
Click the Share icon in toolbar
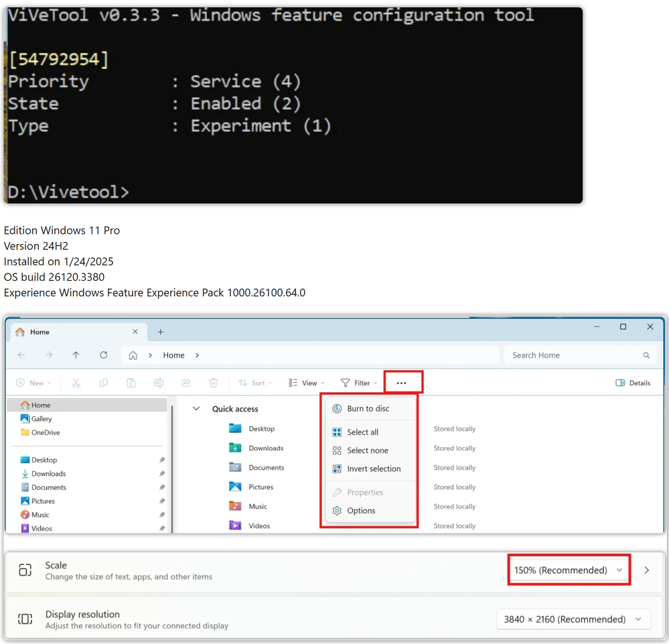point(186,383)
